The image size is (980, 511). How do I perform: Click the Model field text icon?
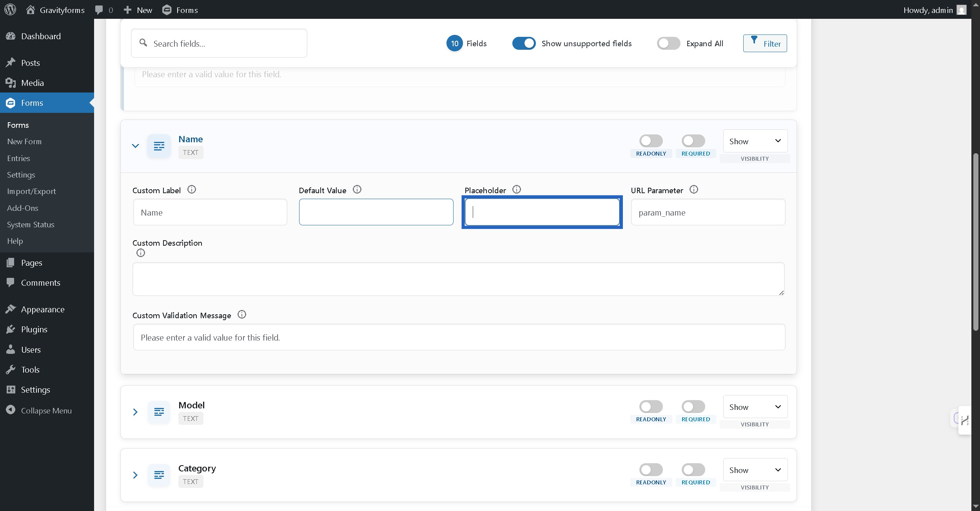coord(159,412)
